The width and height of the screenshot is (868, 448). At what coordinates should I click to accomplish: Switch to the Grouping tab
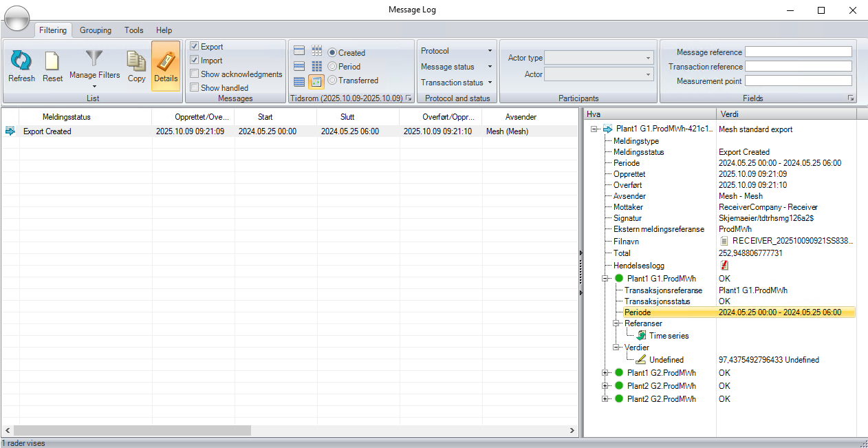point(95,30)
